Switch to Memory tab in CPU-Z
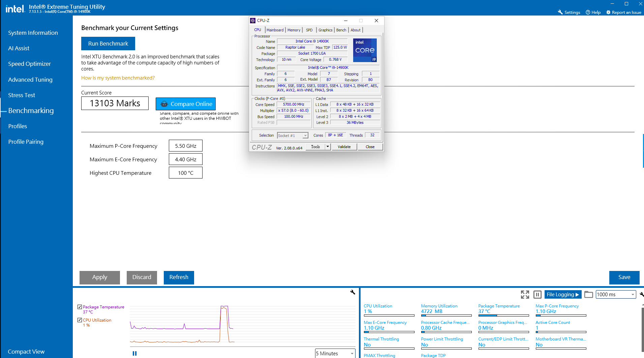The width and height of the screenshot is (644, 358). 294,30
